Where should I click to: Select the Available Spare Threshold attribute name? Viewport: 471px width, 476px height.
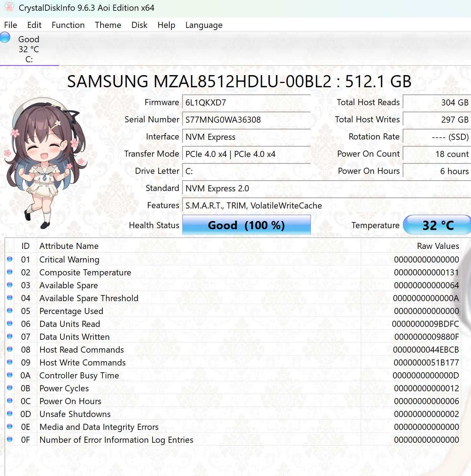89,298
